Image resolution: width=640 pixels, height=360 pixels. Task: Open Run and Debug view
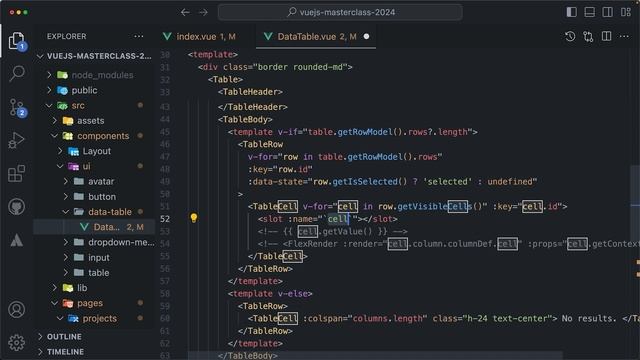click(x=17, y=140)
